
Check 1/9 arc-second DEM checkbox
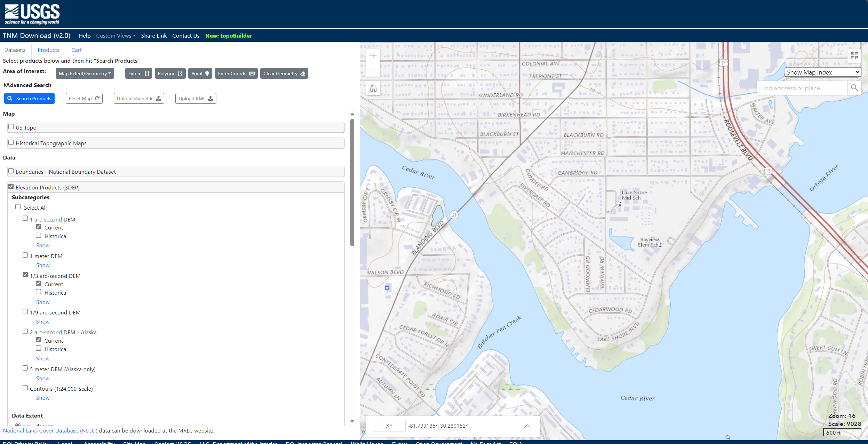[x=25, y=312]
